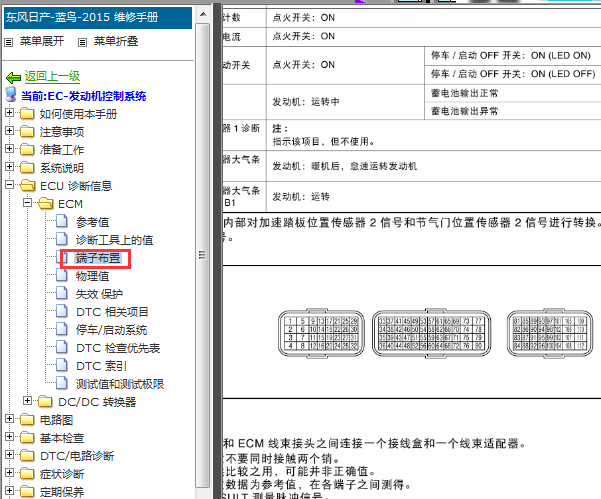Open the 返回上一级 link
The height and width of the screenshot is (499, 601).
[53, 76]
